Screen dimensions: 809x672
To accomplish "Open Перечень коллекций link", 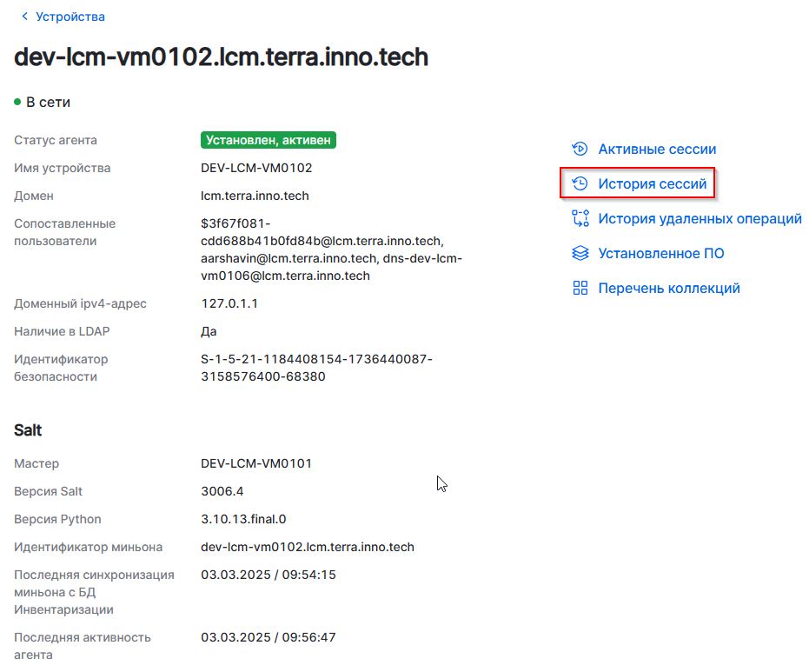I will coord(668,289).
